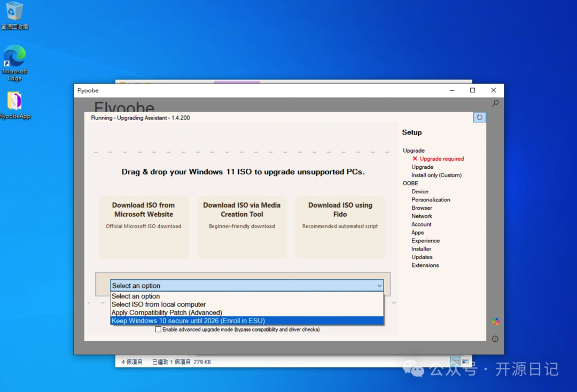Choose Select ISO from local computer

159,304
